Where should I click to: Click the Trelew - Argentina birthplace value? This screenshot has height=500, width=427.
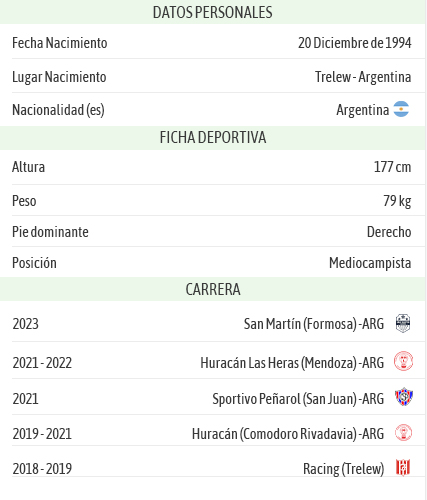(363, 77)
